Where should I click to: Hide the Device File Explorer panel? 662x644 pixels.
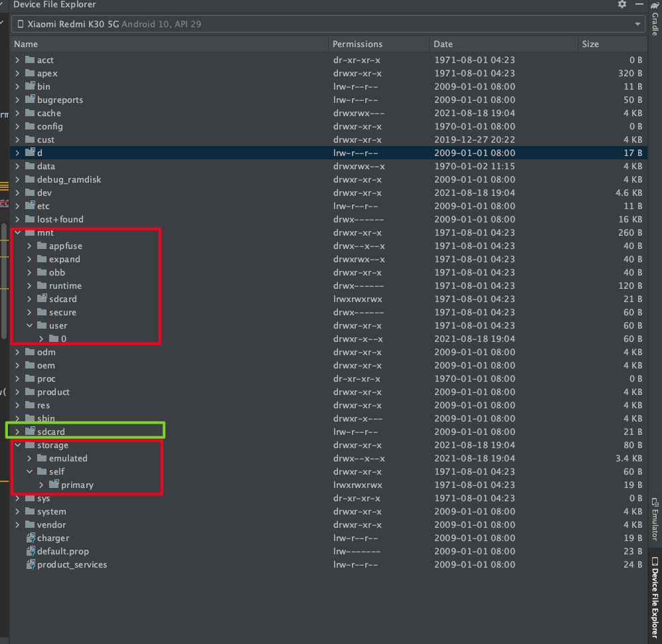click(639, 4)
